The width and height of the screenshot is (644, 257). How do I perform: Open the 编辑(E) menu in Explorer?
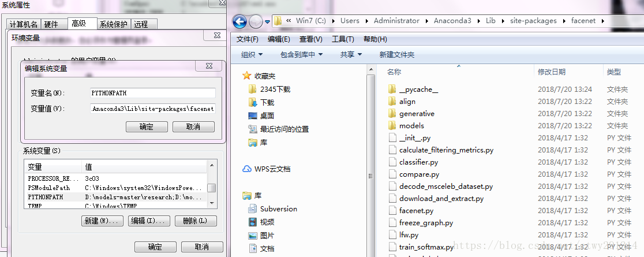(279, 39)
